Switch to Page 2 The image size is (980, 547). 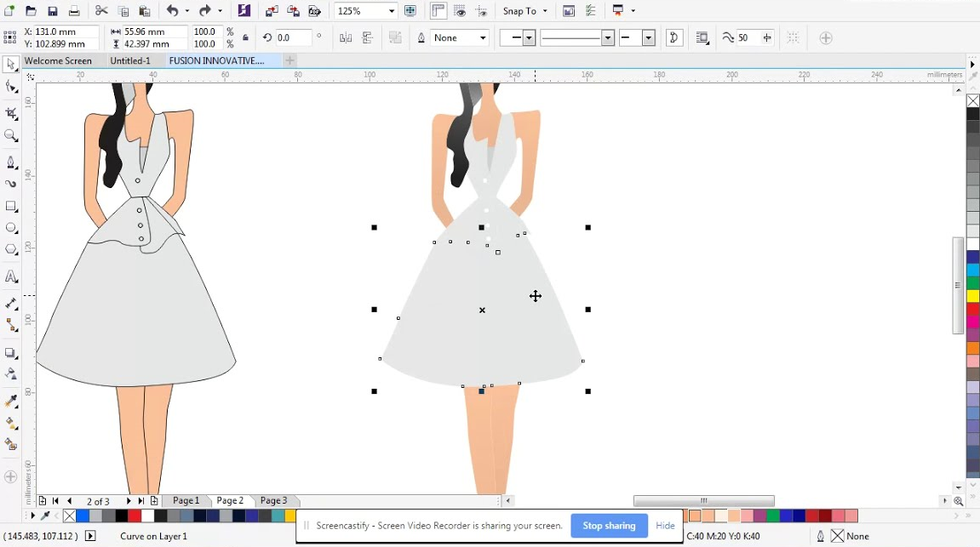[x=228, y=500]
